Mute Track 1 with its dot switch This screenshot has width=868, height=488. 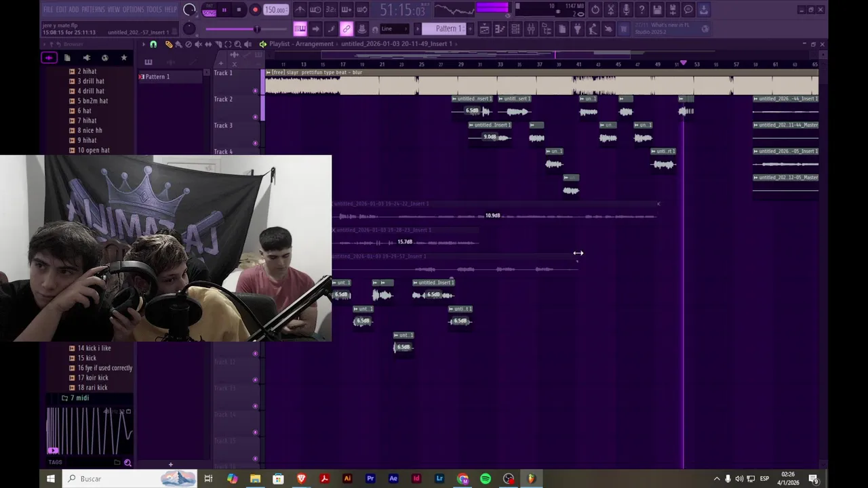[256, 90]
